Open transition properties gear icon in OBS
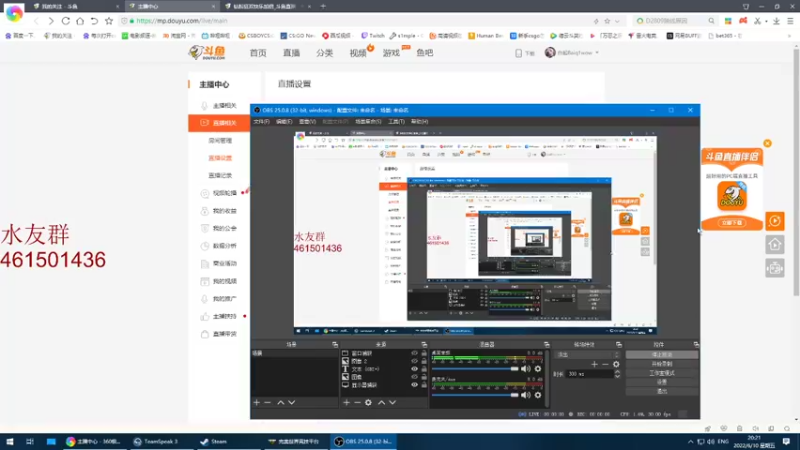The width and height of the screenshot is (800, 450). coord(616,364)
